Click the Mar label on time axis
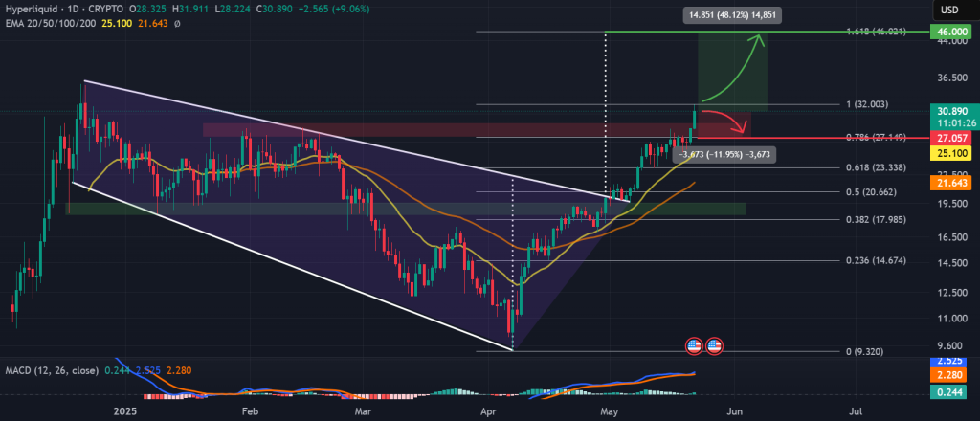 [363, 411]
